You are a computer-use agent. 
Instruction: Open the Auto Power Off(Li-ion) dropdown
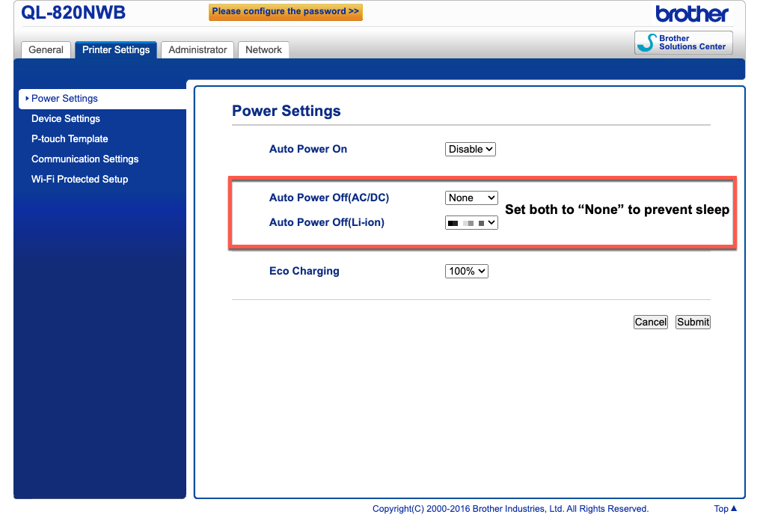click(471, 223)
